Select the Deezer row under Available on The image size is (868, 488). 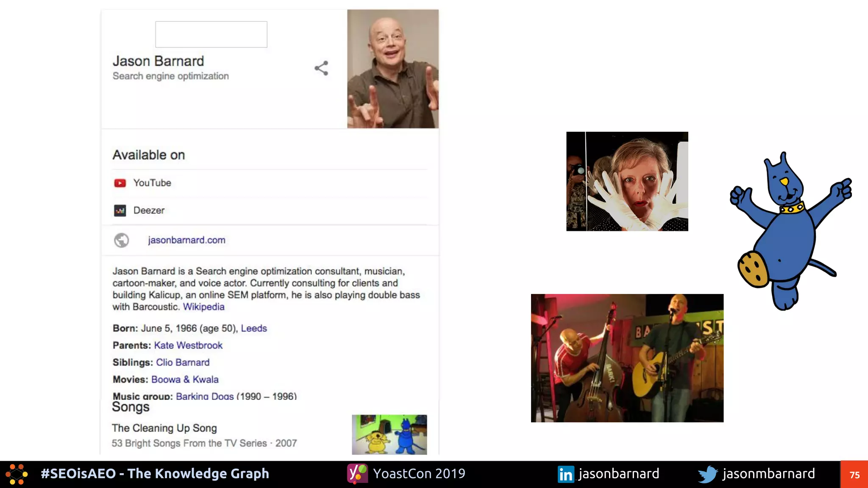click(270, 211)
